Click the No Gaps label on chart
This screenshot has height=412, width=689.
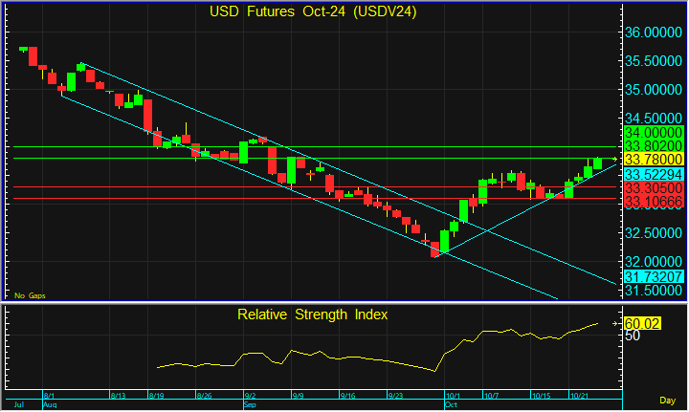(x=29, y=296)
